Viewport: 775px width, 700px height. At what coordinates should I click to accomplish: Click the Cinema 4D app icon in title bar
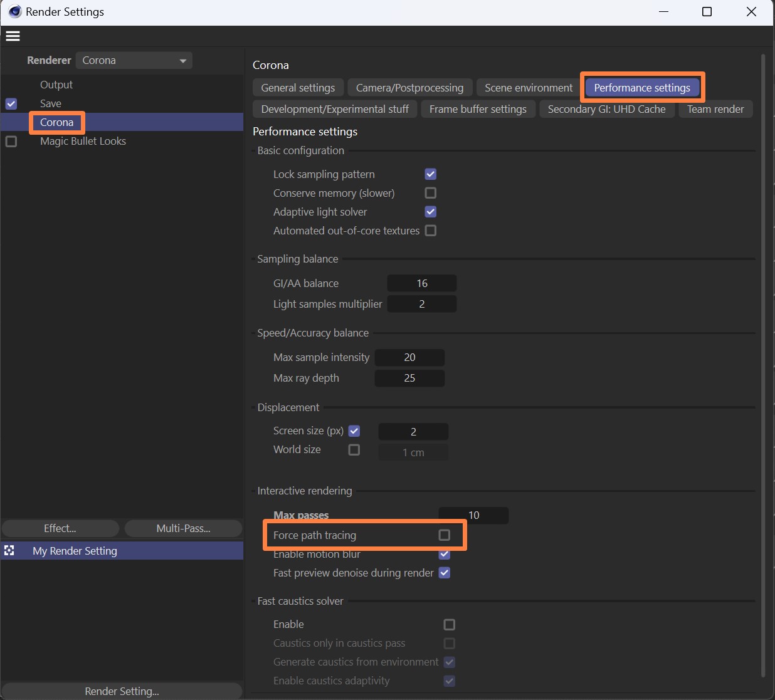[14, 12]
